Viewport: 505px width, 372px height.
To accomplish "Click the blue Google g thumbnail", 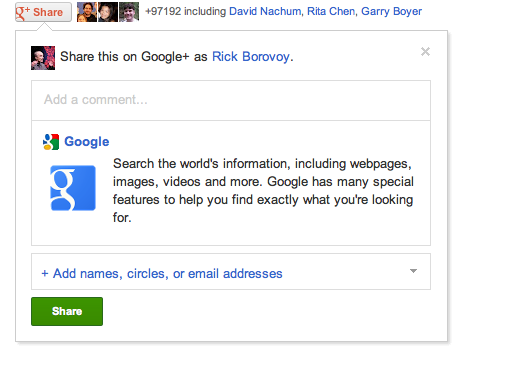I will pos(73,188).
